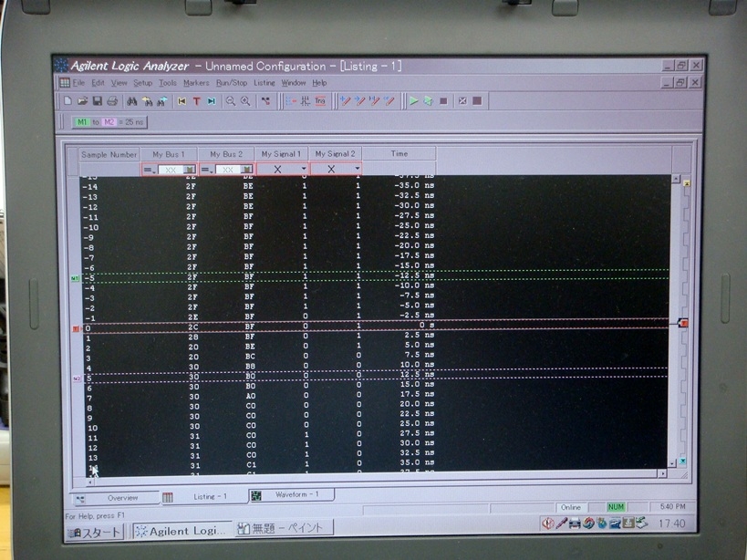Create a new configuration with the blank-page icon
747x560 pixels.
pyautogui.click(x=67, y=101)
